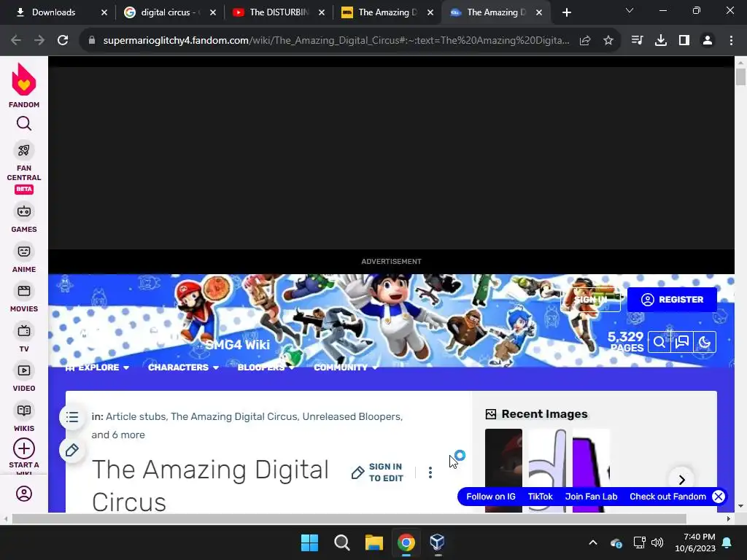Open Chrome media control icon
This screenshot has height=560, width=747.
coord(637,41)
